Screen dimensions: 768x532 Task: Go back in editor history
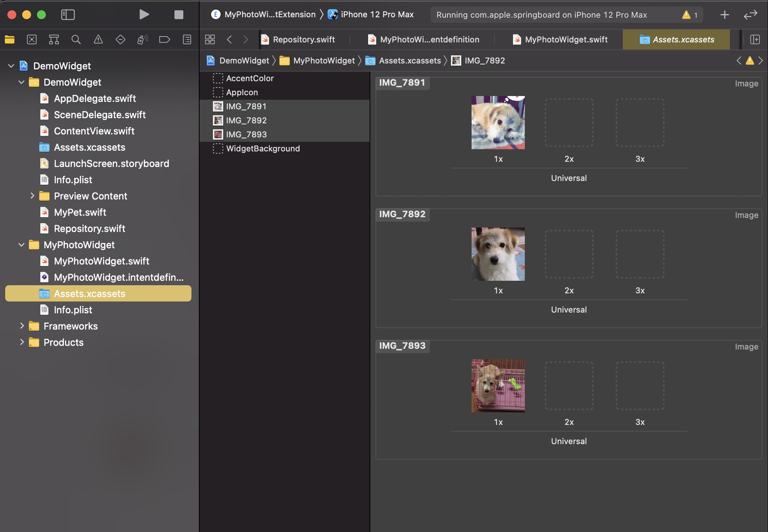(229, 40)
